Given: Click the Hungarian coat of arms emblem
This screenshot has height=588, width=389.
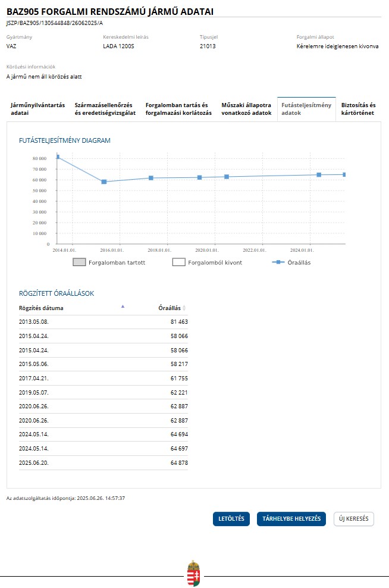Looking at the screenshot, I should (193, 573).
